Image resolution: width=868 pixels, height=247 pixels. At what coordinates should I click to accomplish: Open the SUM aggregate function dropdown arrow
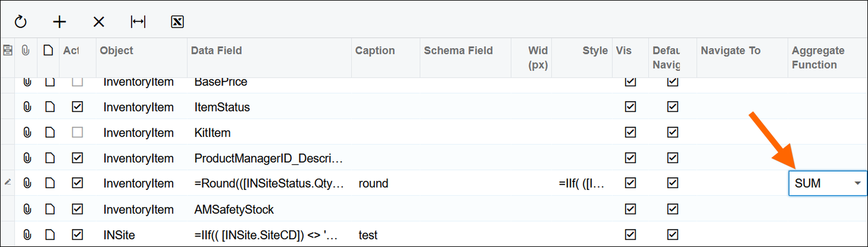[857, 183]
